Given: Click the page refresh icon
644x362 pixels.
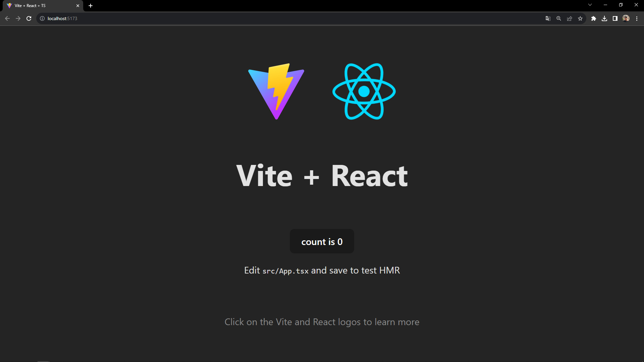Looking at the screenshot, I should point(29,18).
